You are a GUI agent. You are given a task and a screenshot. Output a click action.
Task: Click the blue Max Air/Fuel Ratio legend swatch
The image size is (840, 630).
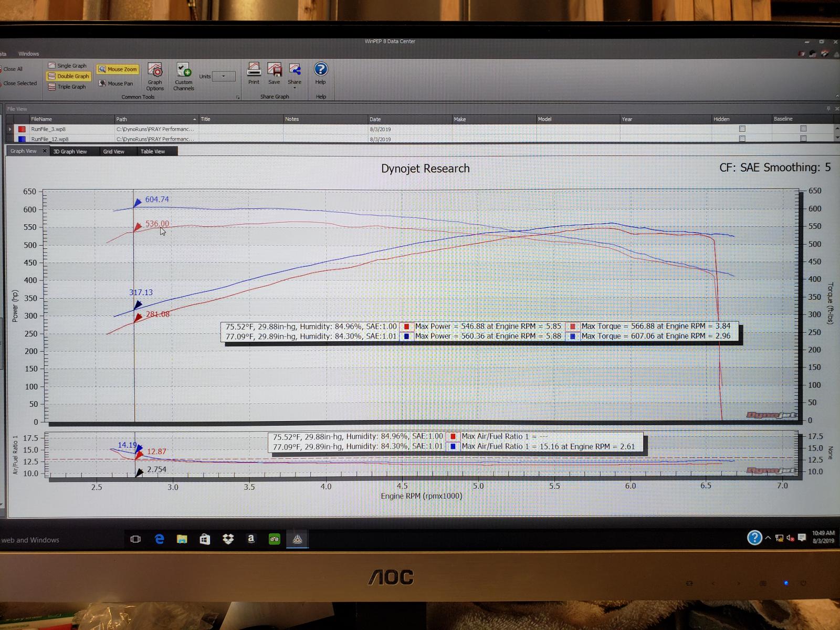pyautogui.click(x=453, y=447)
